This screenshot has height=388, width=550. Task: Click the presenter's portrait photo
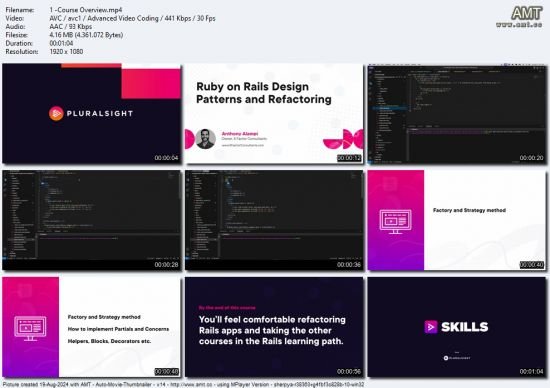pos(206,139)
